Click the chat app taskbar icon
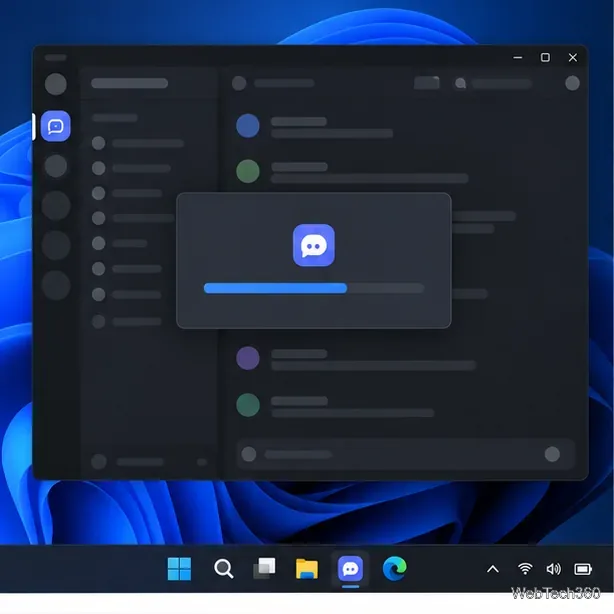The width and height of the screenshot is (614, 614). click(x=350, y=569)
